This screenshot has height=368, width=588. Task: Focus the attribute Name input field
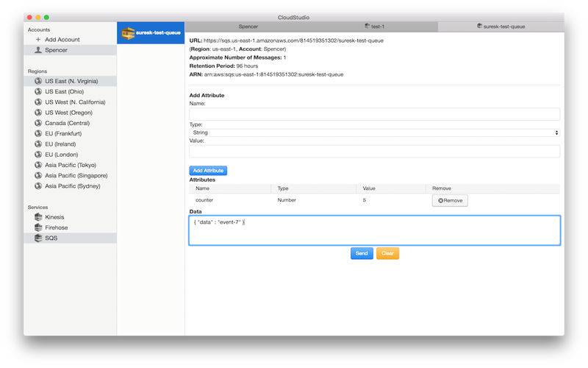point(374,114)
